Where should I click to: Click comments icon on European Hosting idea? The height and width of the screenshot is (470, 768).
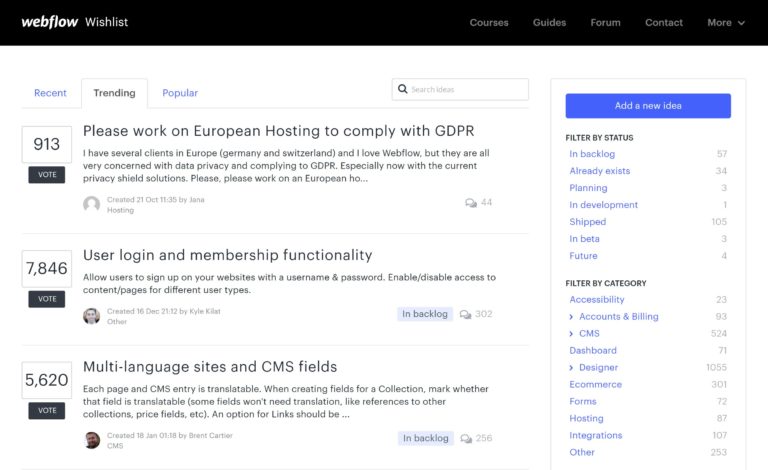(471, 203)
